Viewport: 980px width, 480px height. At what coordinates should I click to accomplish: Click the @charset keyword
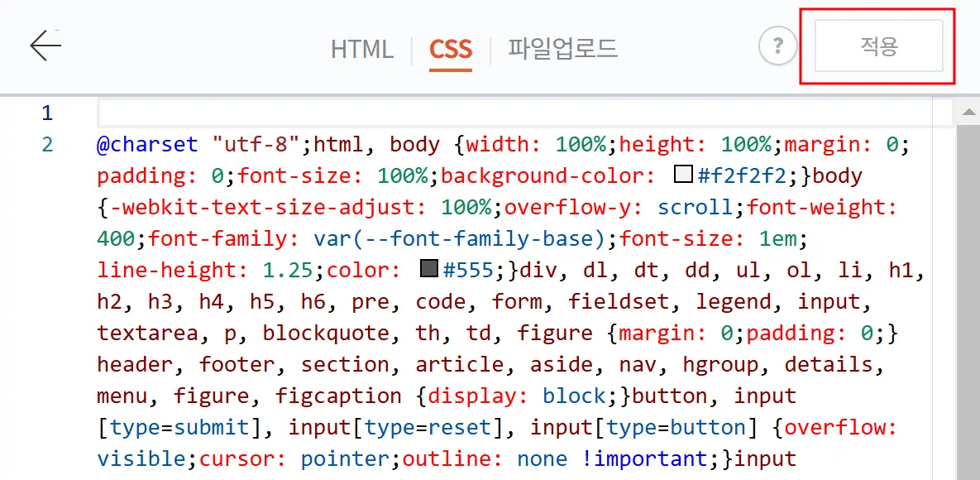click(147, 145)
